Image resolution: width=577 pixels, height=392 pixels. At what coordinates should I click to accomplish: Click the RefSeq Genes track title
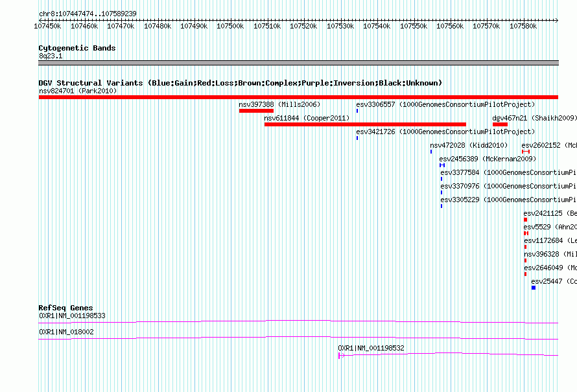pos(66,308)
